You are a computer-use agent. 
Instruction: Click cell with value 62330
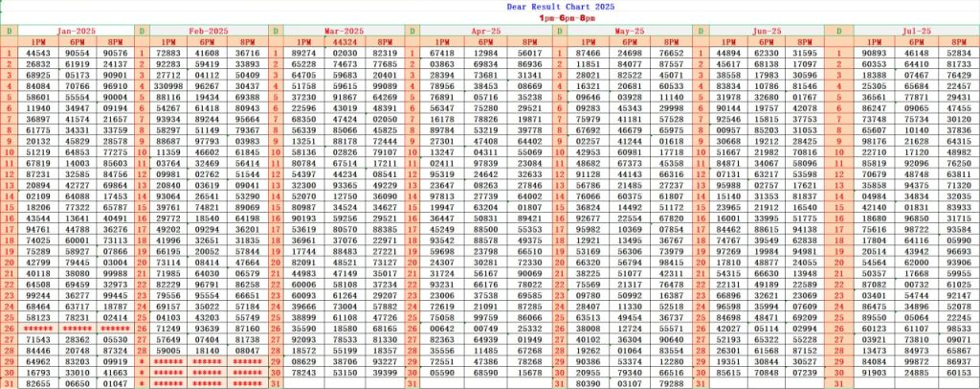click(767, 53)
